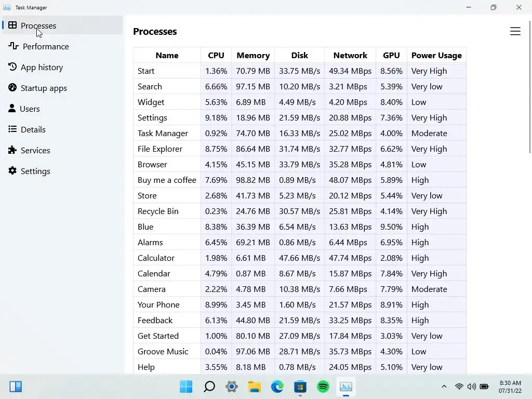Screen dimensions: 532x399
Task: Open the clock and date in tray
Action: click(x=510, y=387)
